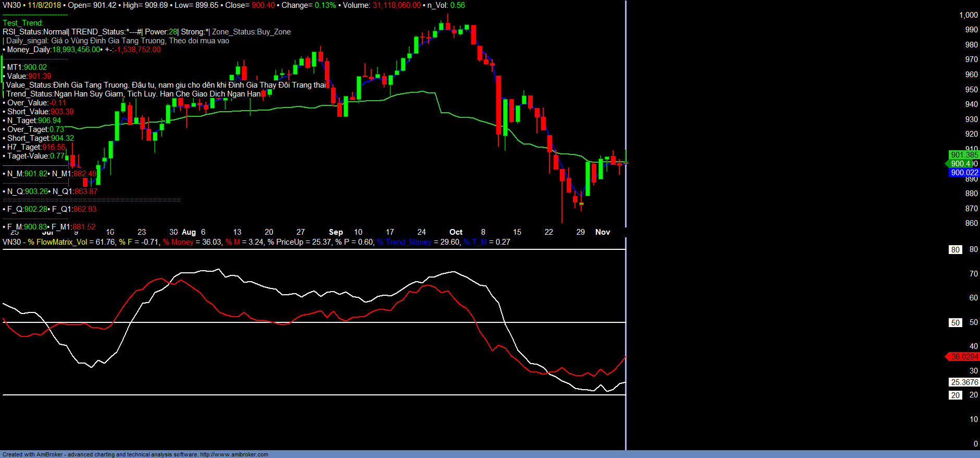Click the Money_Daily value 18,993,456.00
The image size is (980, 458).
(x=76, y=50)
